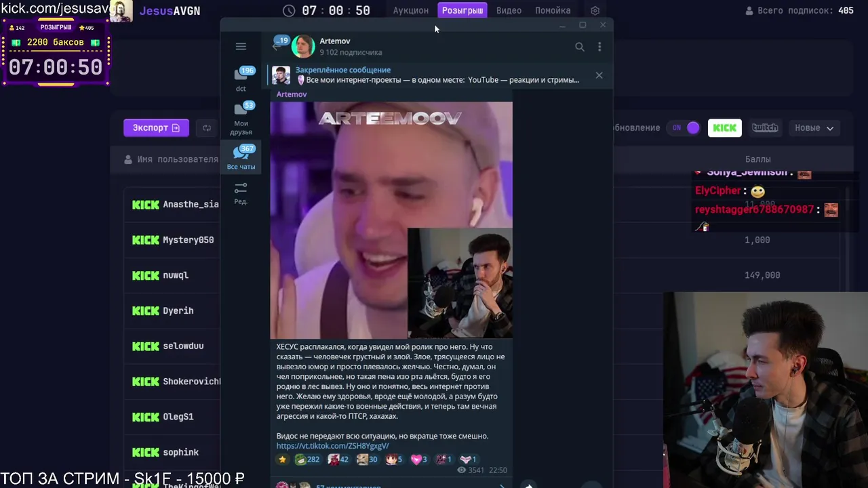
Task: Click the 9 102 подписчика subscriber count
Action: click(351, 52)
